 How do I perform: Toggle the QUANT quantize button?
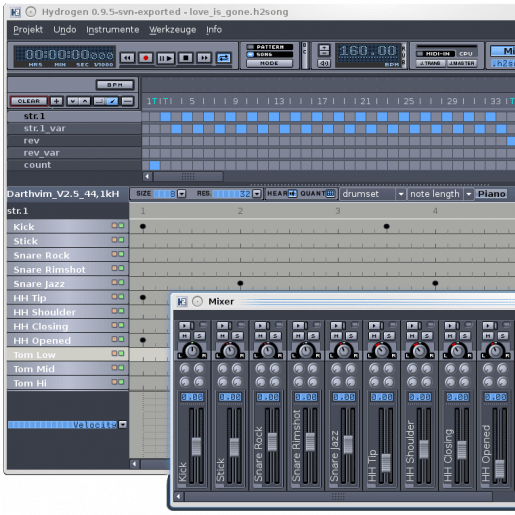pyautogui.click(x=330, y=194)
